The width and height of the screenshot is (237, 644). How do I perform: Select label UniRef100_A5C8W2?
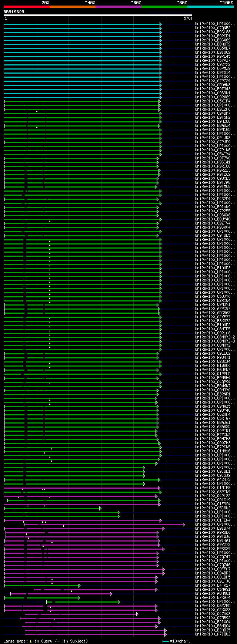tap(213, 508)
